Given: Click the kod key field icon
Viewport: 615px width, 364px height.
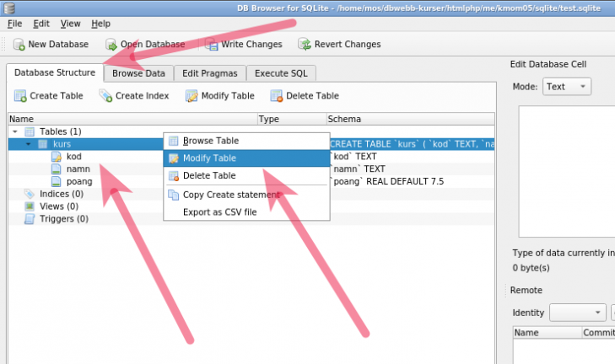Looking at the screenshot, I should coord(57,157).
